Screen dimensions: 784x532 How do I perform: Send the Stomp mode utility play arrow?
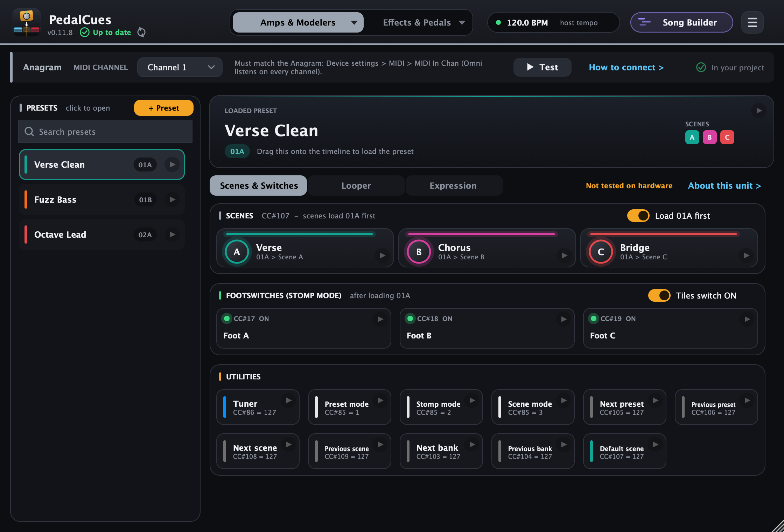click(472, 400)
